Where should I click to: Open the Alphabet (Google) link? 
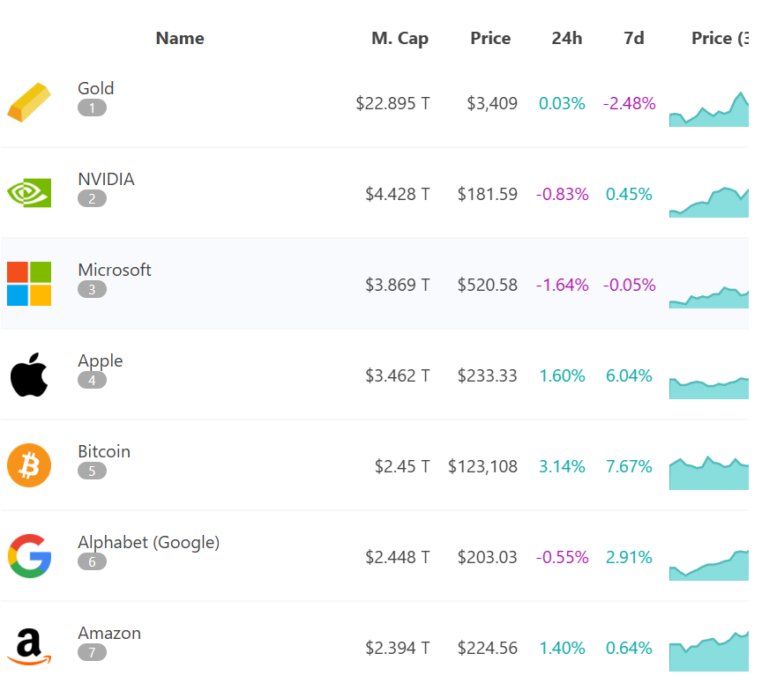click(149, 543)
